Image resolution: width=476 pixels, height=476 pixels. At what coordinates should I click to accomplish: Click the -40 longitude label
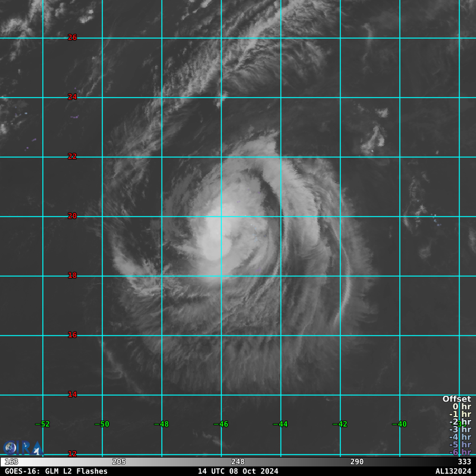click(x=399, y=424)
